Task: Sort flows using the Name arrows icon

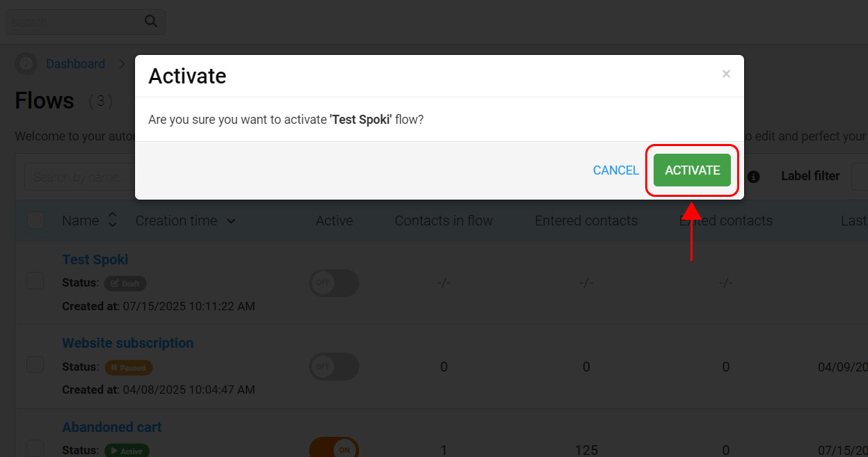Action: pyautogui.click(x=113, y=221)
